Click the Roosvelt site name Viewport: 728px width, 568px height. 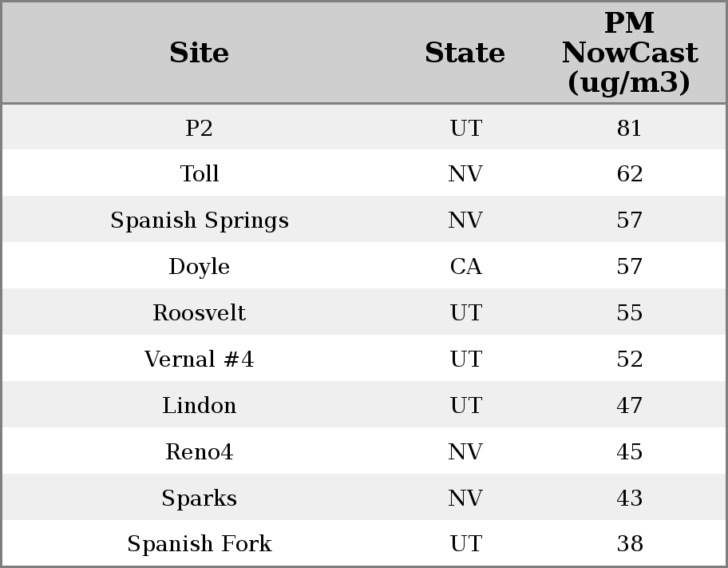[200, 313]
